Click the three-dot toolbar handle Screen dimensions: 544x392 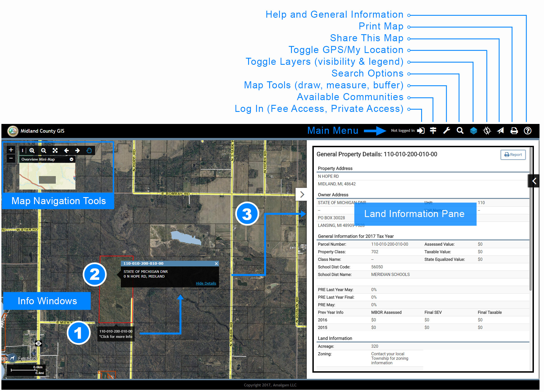coord(22,151)
